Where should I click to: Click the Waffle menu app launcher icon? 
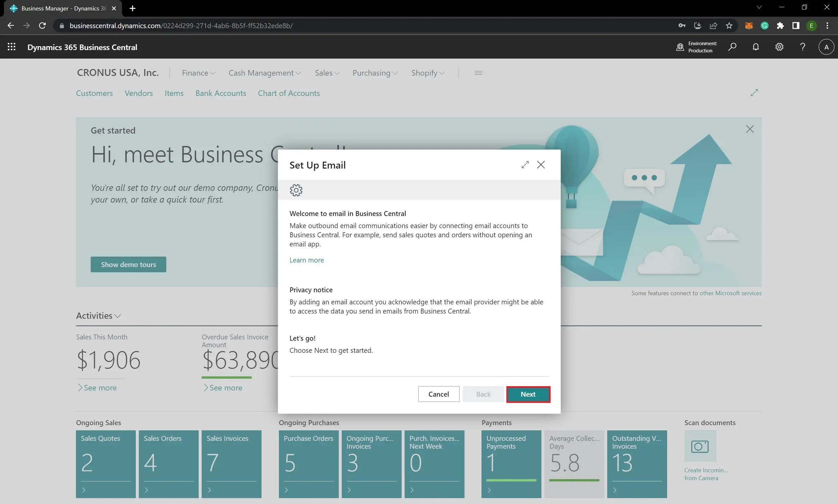tap(11, 47)
